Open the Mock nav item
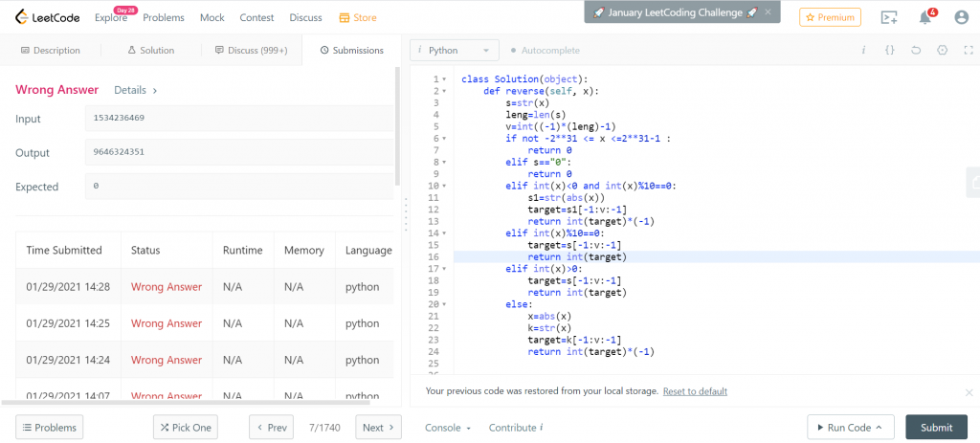The image size is (980, 443). (212, 17)
